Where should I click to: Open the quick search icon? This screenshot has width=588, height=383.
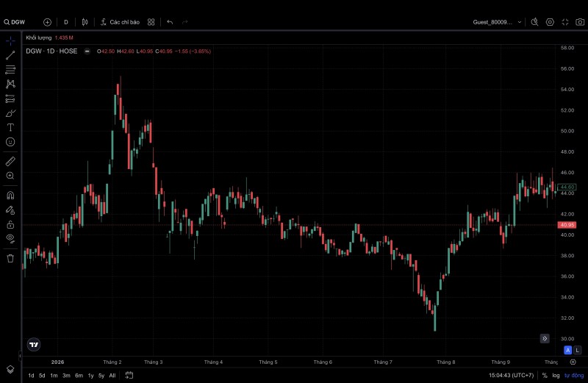(x=535, y=22)
